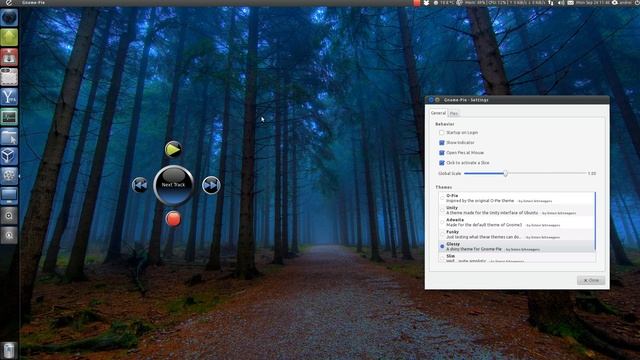The height and width of the screenshot is (360, 640).
Task: Switch to the Pies tab
Action: [x=454, y=113]
